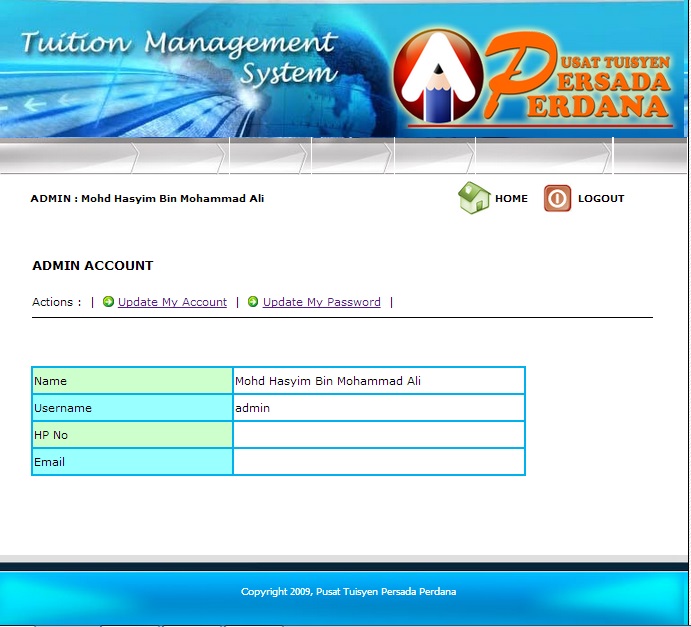The width and height of the screenshot is (691, 627).
Task: Click the Name label cell
Action: [132, 381]
